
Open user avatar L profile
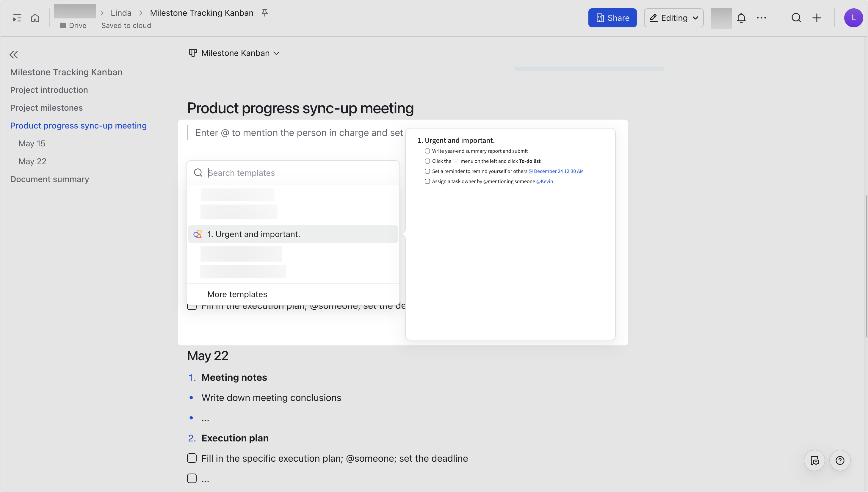[853, 18]
